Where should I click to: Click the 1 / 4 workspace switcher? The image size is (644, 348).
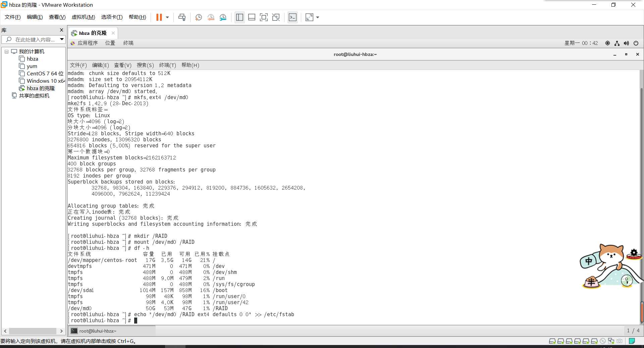point(633,331)
